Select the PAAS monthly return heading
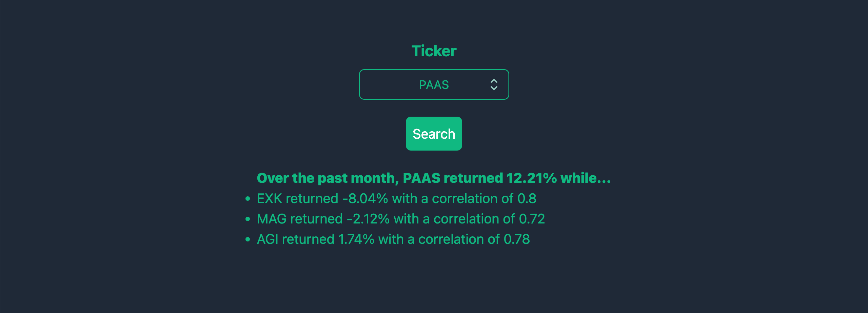 [434, 178]
